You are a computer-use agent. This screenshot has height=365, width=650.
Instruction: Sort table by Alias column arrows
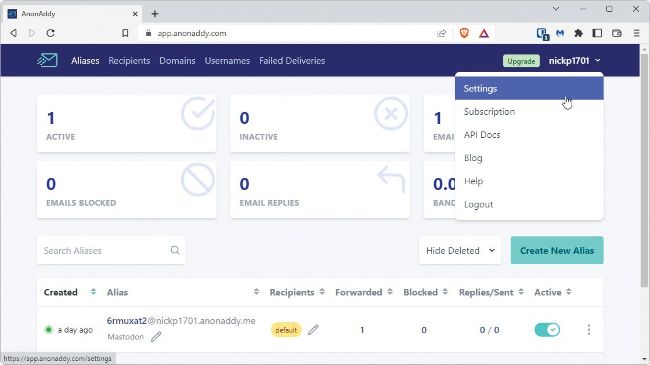[256, 292]
